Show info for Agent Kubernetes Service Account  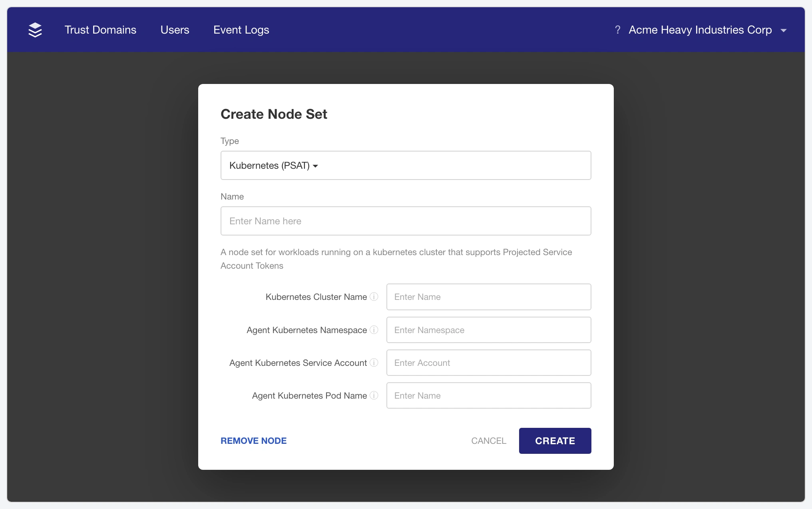point(374,363)
